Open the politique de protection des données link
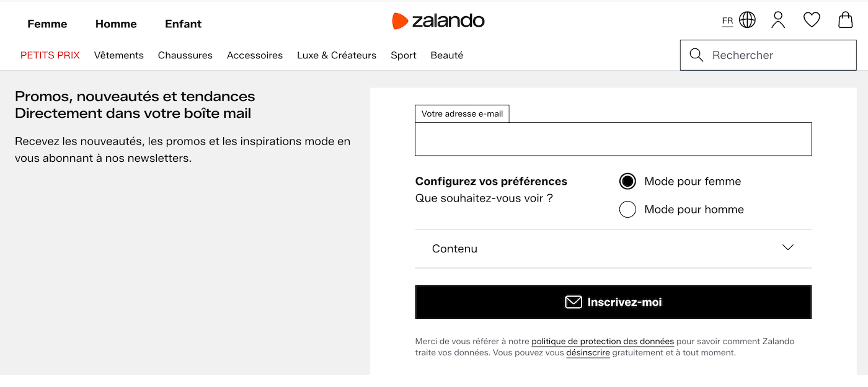This screenshot has height=387, width=868. tap(603, 341)
